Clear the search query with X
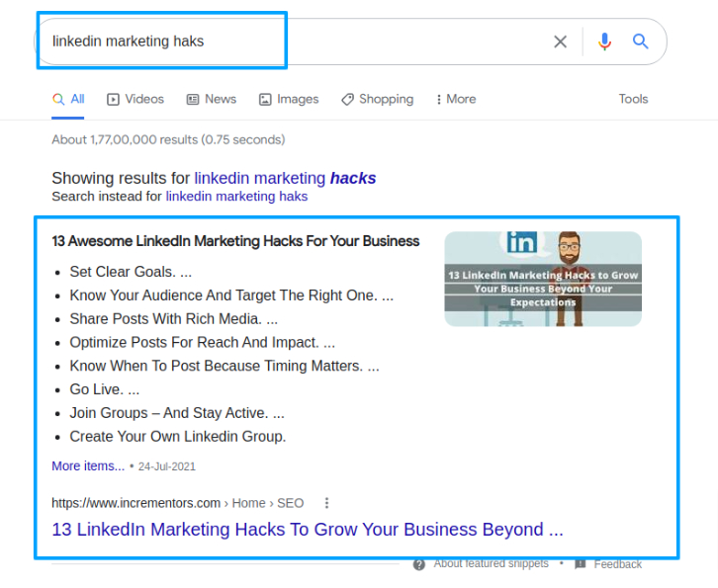The image size is (718, 588). coord(560,42)
